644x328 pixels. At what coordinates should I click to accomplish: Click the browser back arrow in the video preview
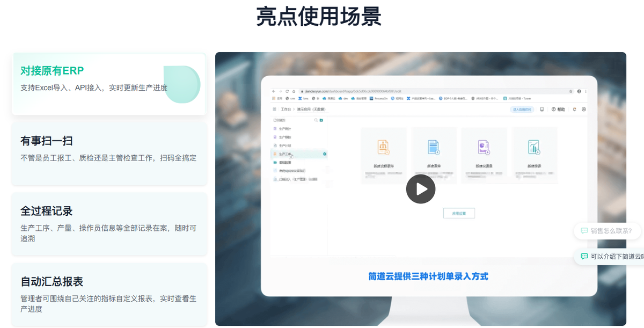(x=273, y=91)
